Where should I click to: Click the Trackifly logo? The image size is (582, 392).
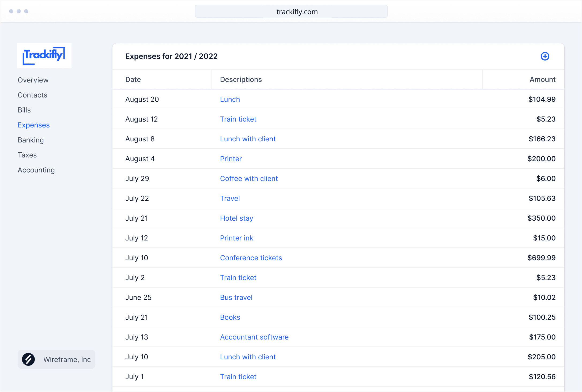[44, 56]
